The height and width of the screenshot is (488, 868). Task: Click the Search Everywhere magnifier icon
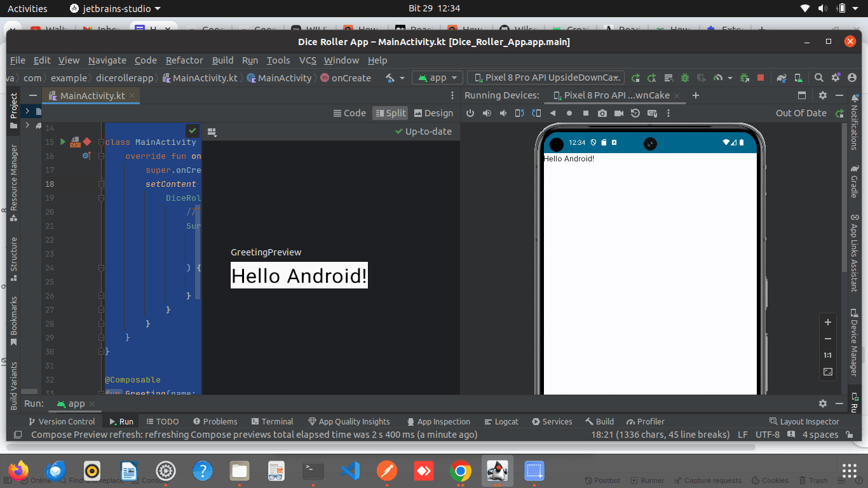pos(819,78)
